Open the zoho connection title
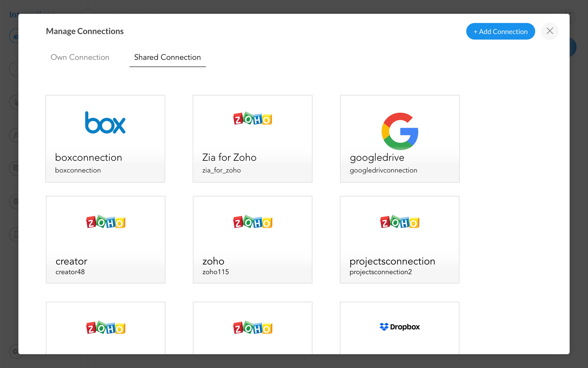This screenshot has height=368, width=588. (213, 261)
